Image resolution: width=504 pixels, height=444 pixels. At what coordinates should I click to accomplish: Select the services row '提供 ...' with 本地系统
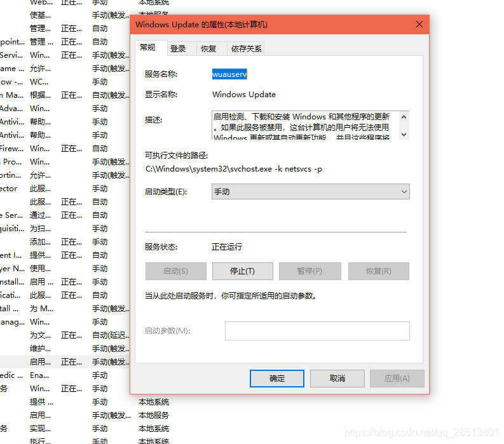pyautogui.click(x=85, y=402)
